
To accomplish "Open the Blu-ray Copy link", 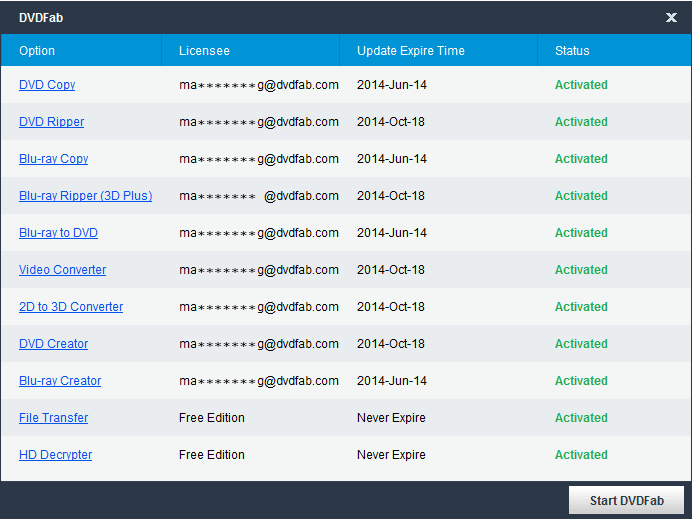I will click(x=53, y=159).
